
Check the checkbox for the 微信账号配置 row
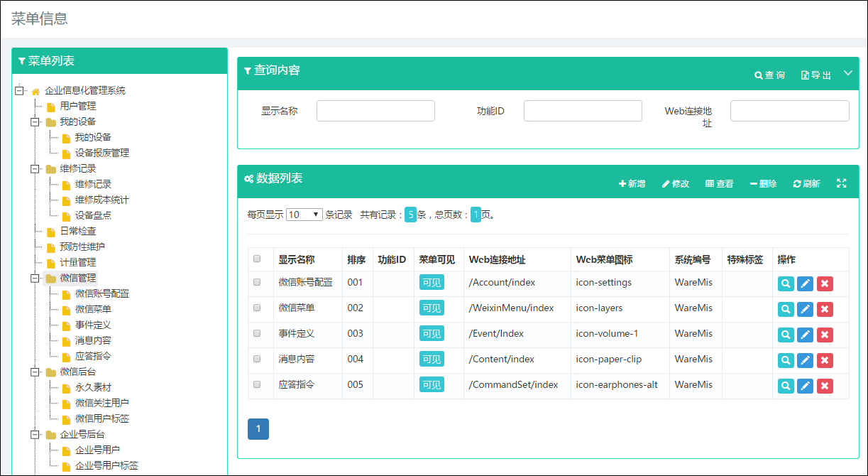point(257,283)
